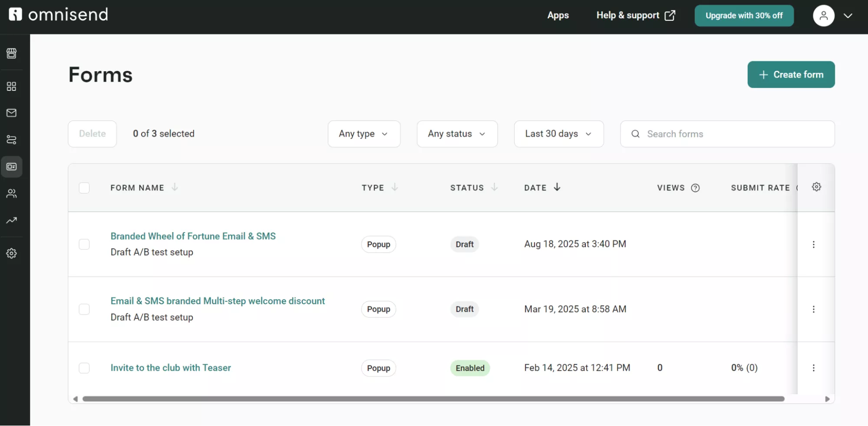The width and height of the screenshot is (868, 426).
Task: Open the Any type filter dropdown
Action: 364,134
